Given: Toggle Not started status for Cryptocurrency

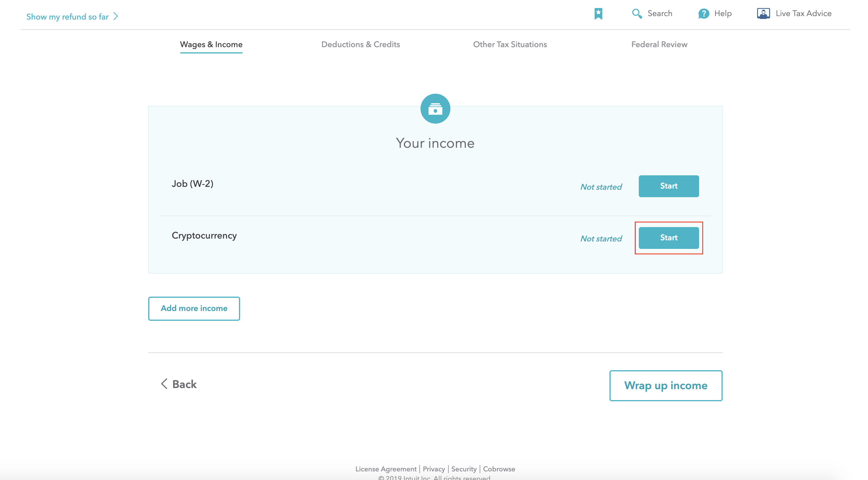Looking at the screenshot, I should pyautogui.click(x=601, y=238).
